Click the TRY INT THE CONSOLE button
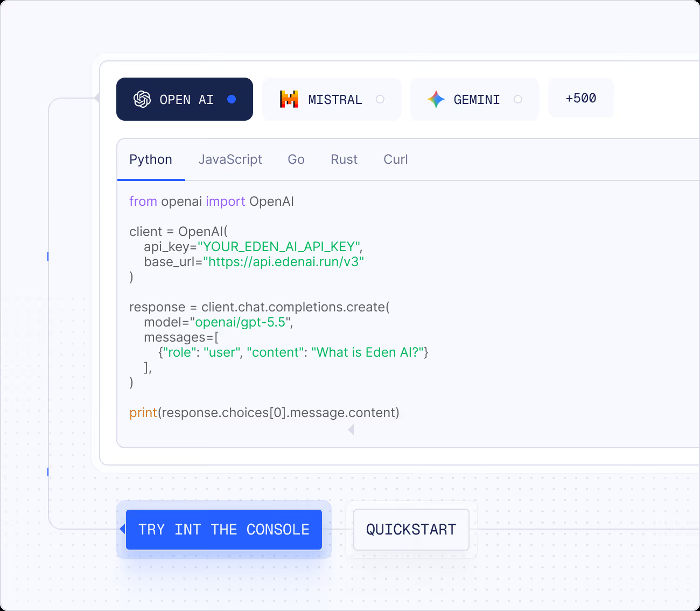 pos(224,530)
